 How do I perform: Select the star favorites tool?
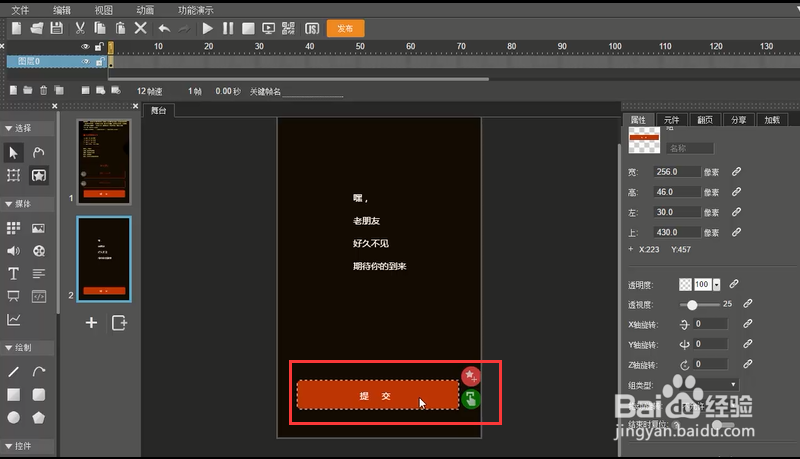click(39, 175)
